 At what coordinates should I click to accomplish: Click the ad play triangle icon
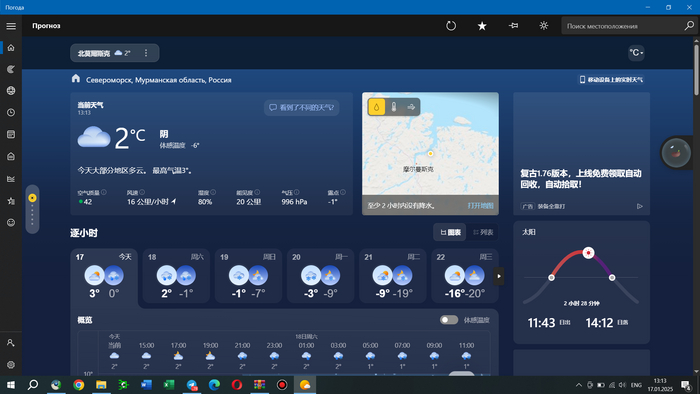pyautogui.click(x=640, y=206)
